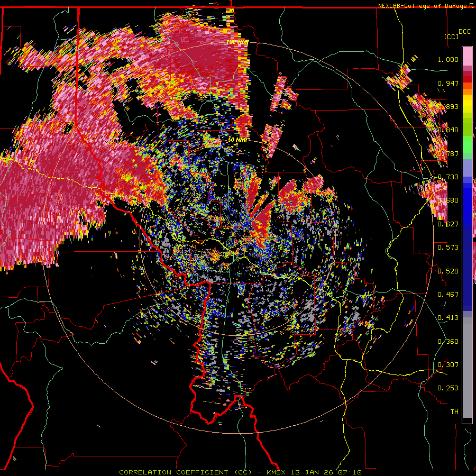The width and height of the screenshot is (476, 476).
Task: Pick the bright green segment of color bar
Action: 467,144
